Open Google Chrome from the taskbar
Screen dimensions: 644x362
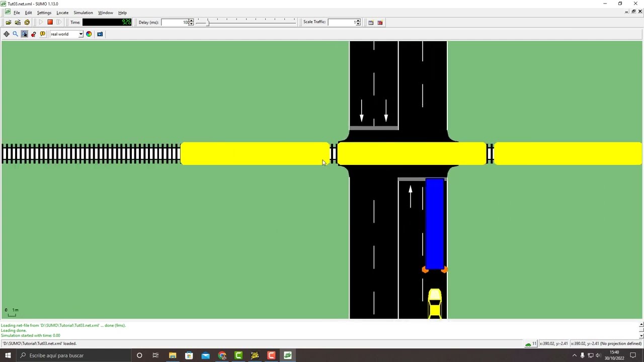pyautogui.click(x=222, y=355)
